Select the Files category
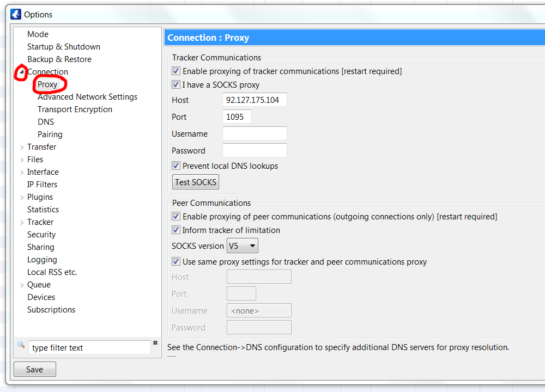 tap(35, 160)
